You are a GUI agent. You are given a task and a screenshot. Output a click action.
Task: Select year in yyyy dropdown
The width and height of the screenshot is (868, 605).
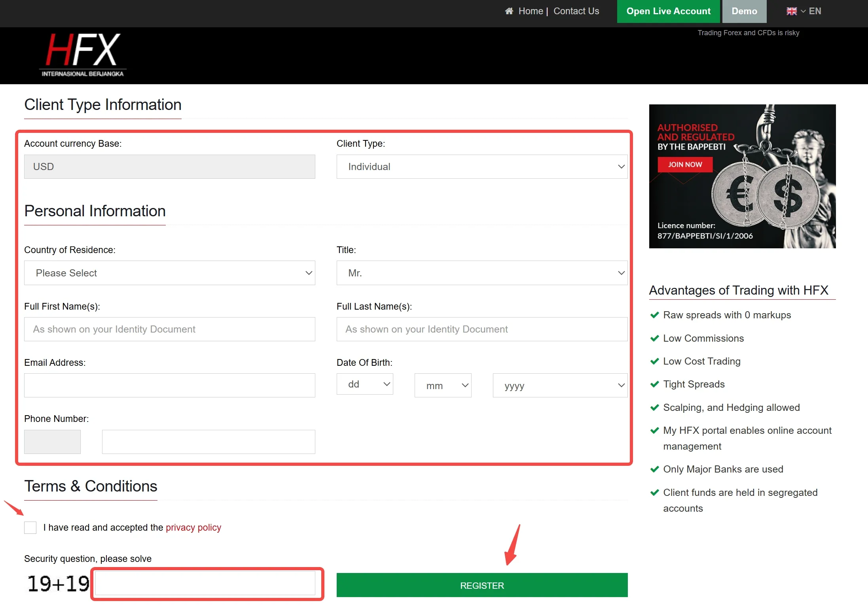[x=560, y=385]
